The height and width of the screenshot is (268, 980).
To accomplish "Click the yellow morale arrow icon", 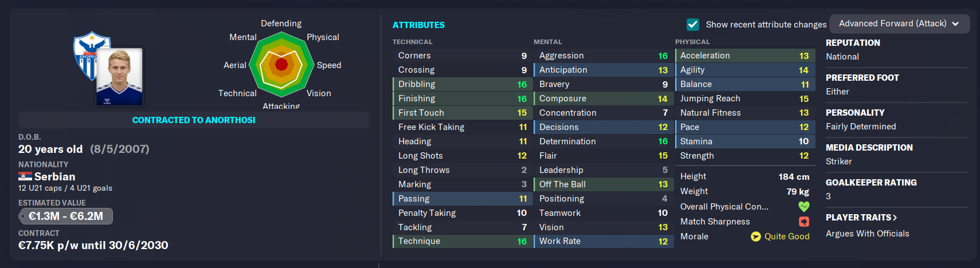I will (x=756, y=237).
